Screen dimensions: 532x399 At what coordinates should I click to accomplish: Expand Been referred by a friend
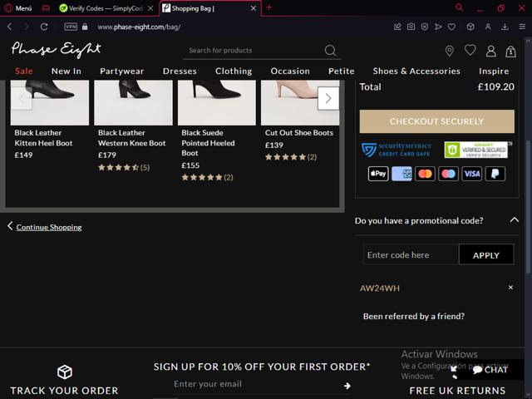click(x=414, y=316)
